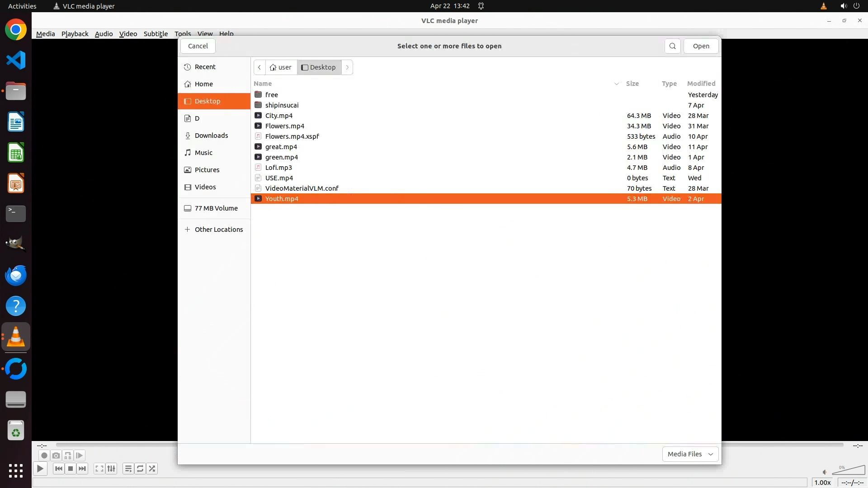Mute audio via speaker icon
The height and width of the screenshot is (488, 868).
(825, 472)
